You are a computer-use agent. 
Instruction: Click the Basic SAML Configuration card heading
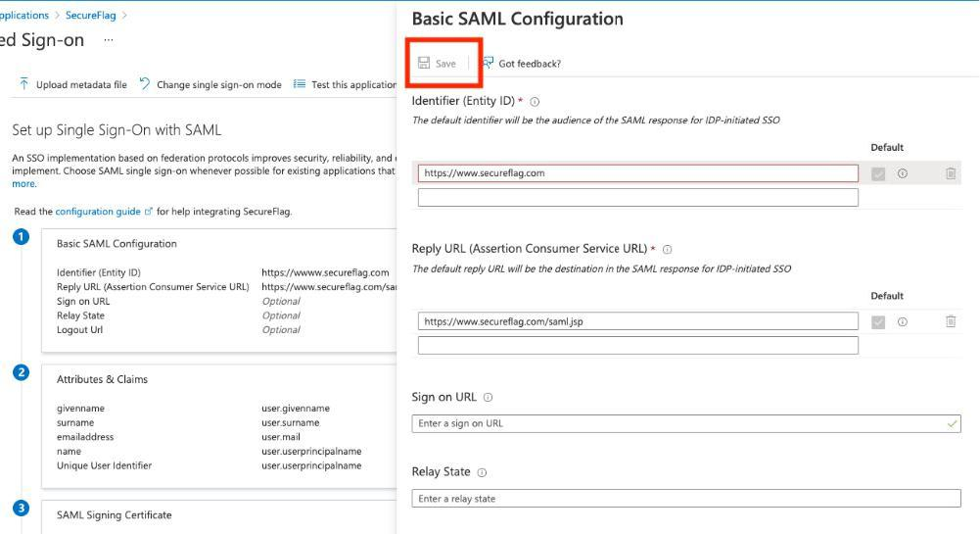(117, 244)
